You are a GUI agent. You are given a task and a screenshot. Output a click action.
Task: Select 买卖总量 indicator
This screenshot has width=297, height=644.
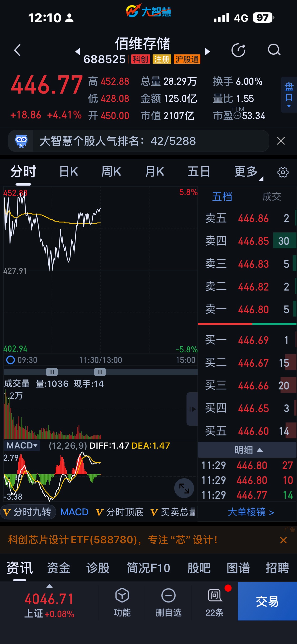click(173, 512)
